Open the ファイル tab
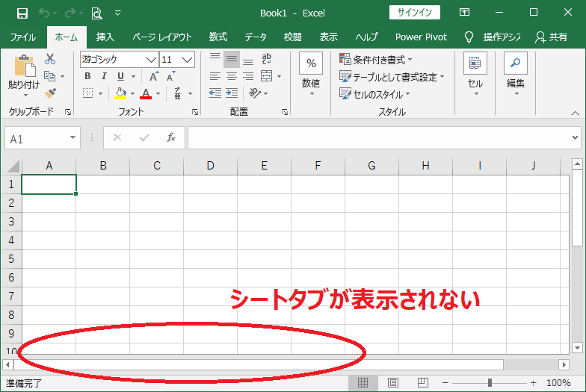The image size is (586, 392). [x=22, y=37]
